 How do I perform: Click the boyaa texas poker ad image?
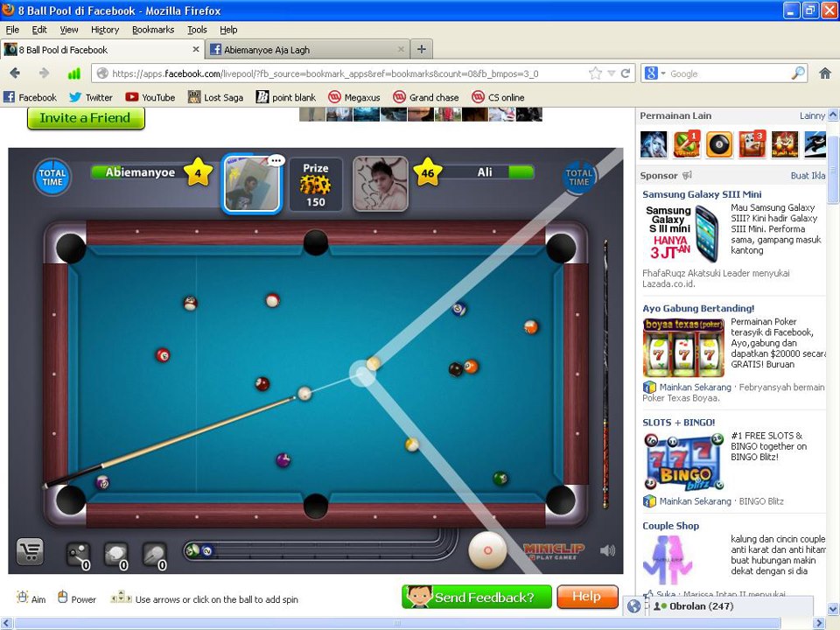[x=683, y=348]
